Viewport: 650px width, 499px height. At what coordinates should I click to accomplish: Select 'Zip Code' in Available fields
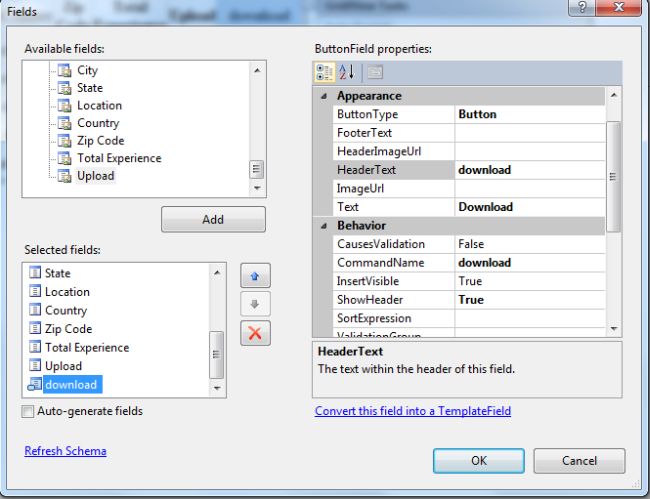(101, 141)
